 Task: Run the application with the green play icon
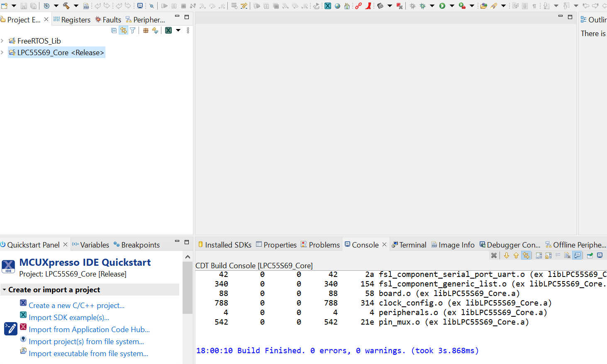(x=442, y=6)
